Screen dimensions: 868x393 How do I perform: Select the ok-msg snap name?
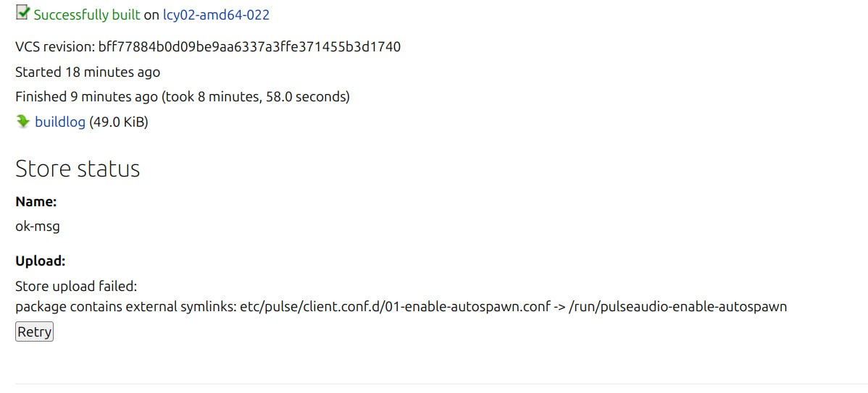[x=38, y=227]
